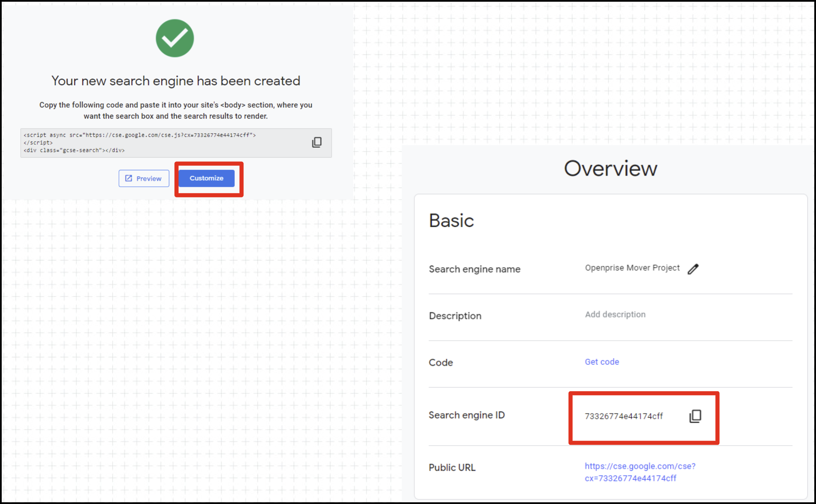816x504 pixels.
Task: Edit the search engine name with pencil icon
Action: [693, 269]
